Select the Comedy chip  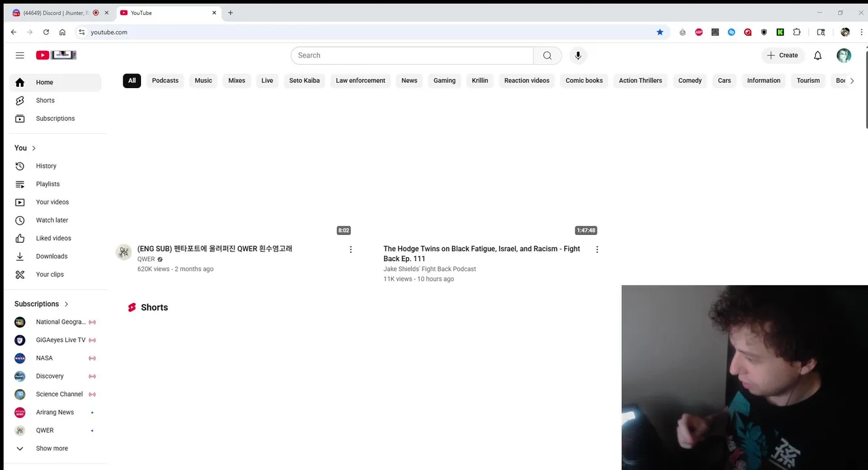pyautogui.click(x=690, y=81)
